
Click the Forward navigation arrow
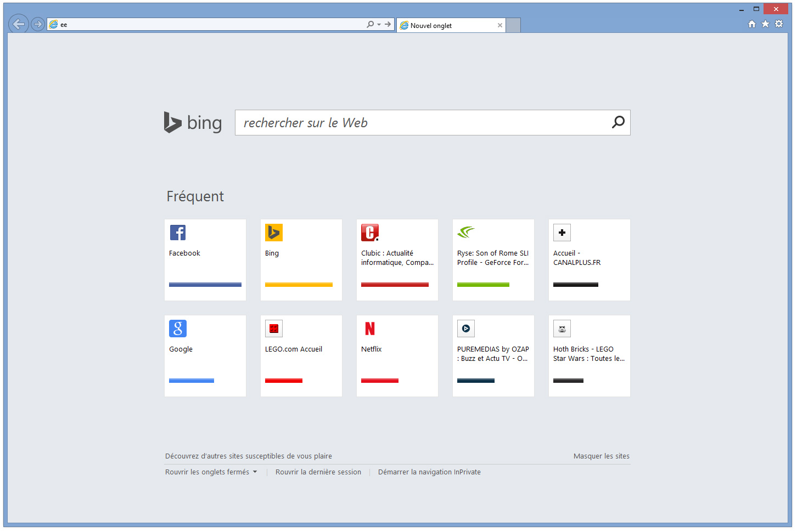[38, 24]
